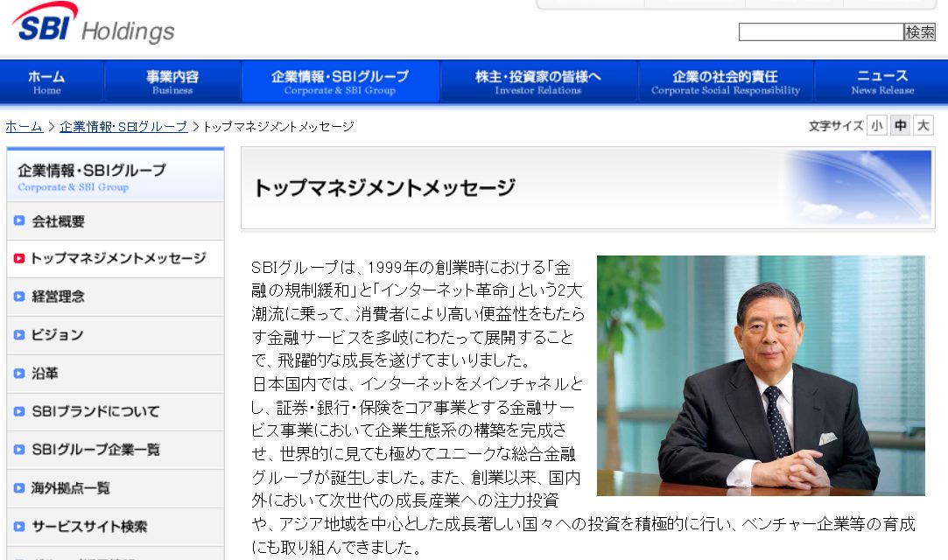Click the blue arrow icon beside 海外拠点一覧

coord(19,488)
